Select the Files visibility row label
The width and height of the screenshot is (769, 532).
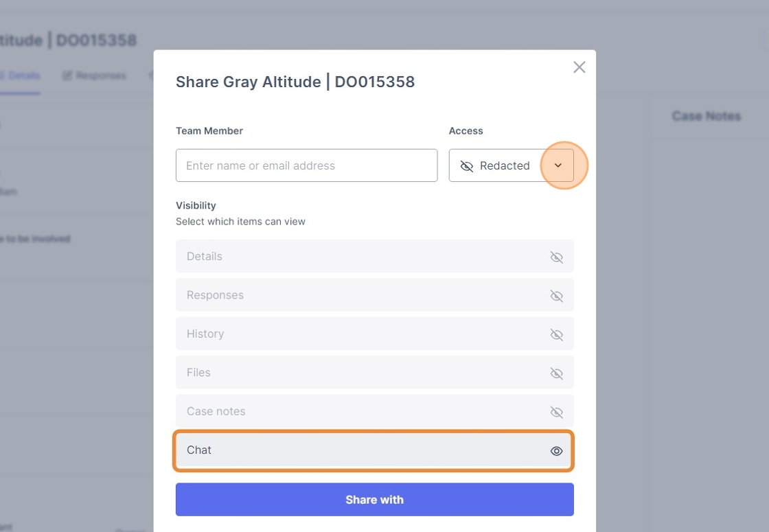point(198,373)
